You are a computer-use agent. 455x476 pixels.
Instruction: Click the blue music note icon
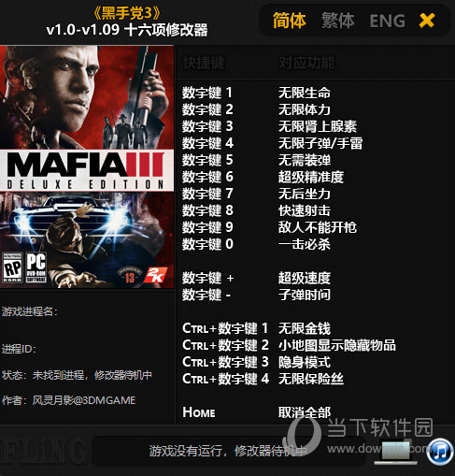click(x=440, y=452)
